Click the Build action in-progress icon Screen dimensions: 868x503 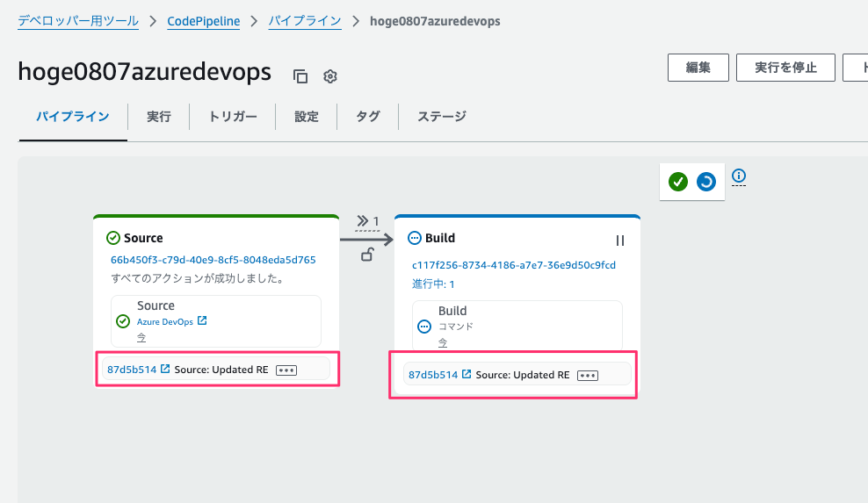point(424,327)
